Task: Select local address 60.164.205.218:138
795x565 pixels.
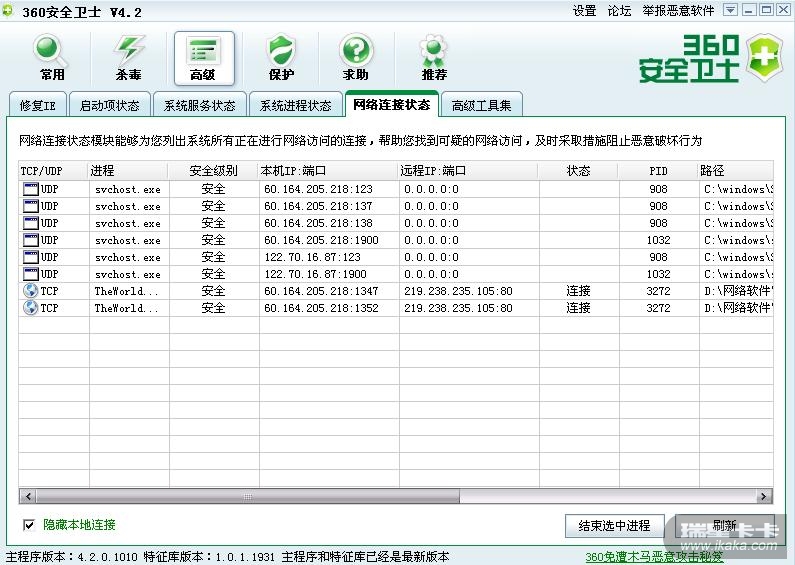Action: click(x=318, y=223)
